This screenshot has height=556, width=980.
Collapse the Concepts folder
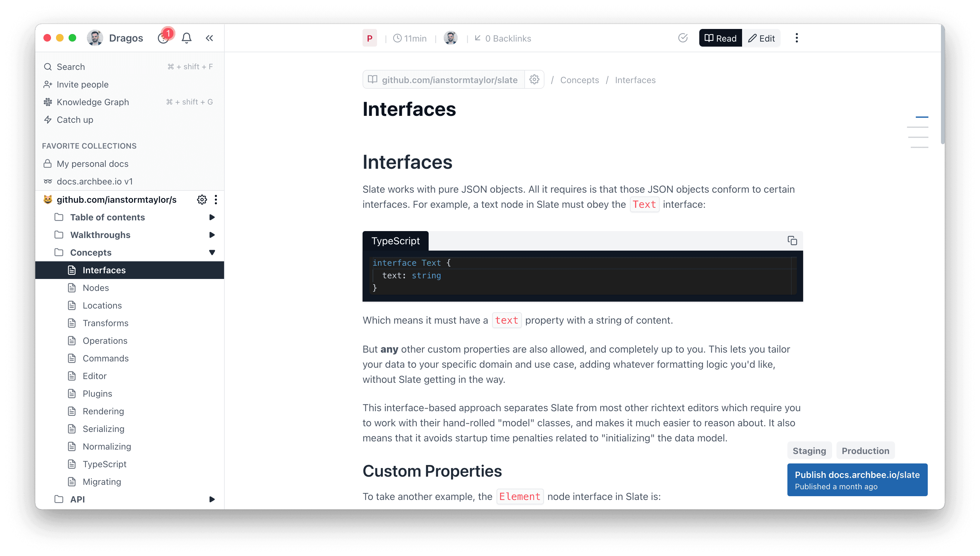click(x=212, y=252)
